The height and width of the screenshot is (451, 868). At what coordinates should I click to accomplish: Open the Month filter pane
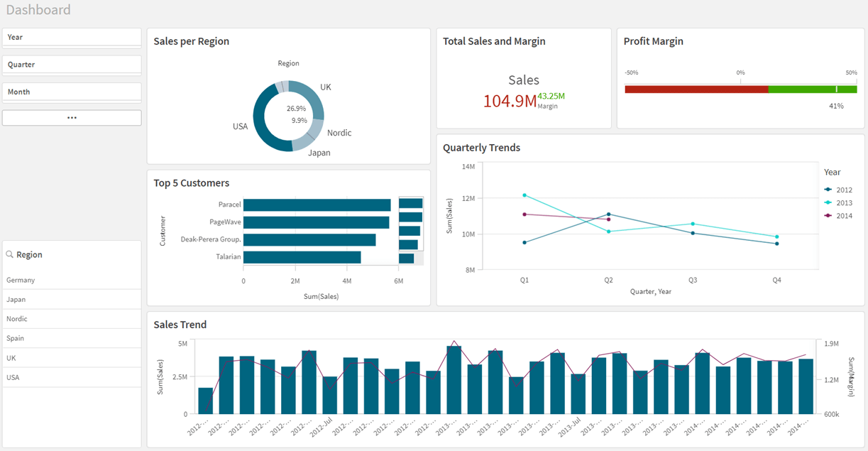pyautogui.click(x=71, y=91)
